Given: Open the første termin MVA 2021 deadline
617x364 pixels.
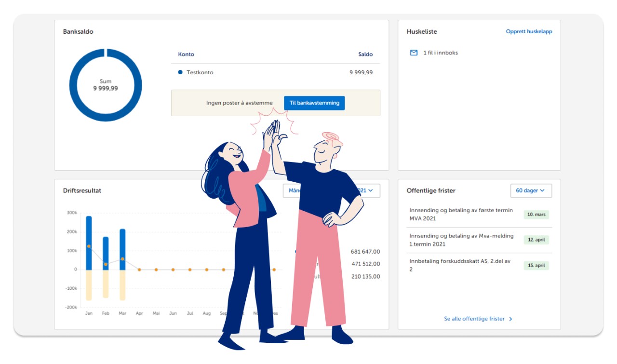Looking at the screenshot, I should [461, 215].
